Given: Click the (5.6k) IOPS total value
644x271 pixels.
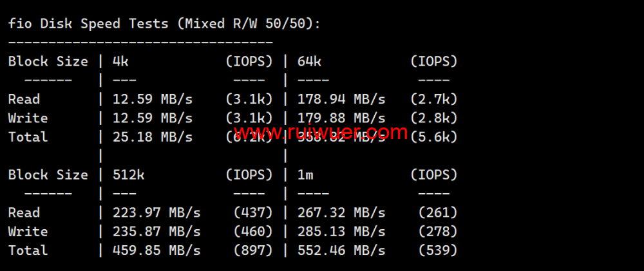Looking at the screenshot, I should (434, 137).
